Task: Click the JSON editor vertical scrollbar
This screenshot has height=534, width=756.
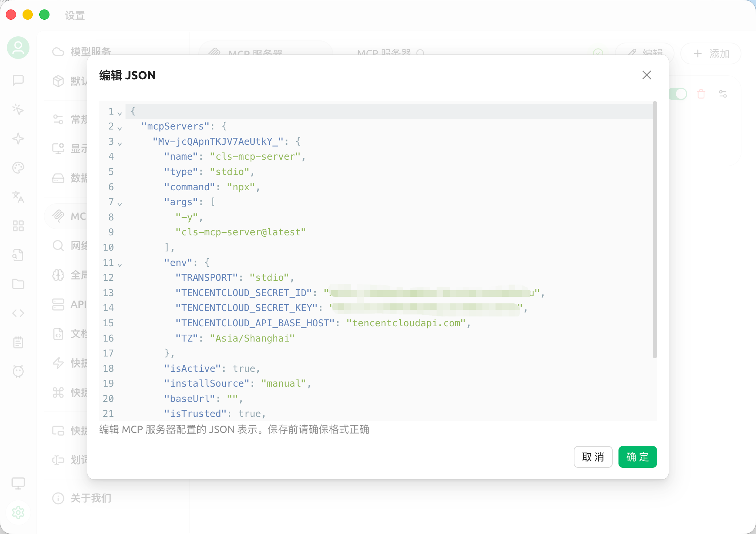Action: (654, 230)
